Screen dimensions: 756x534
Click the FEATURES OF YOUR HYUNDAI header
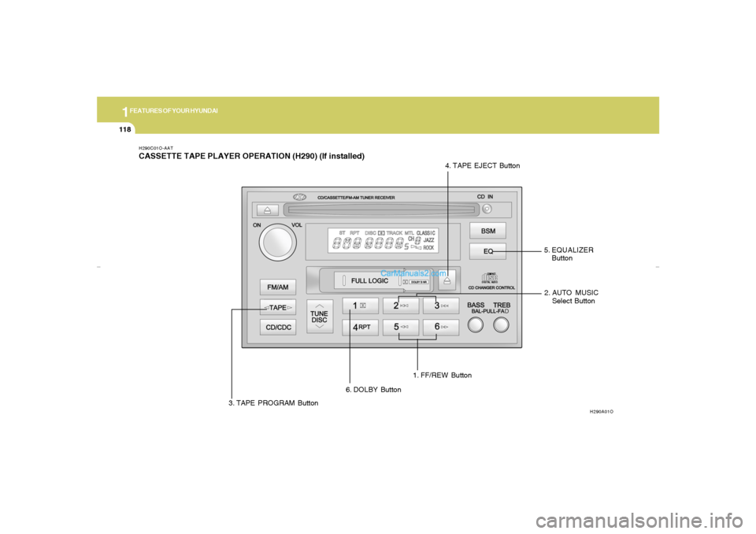(173, 111)
